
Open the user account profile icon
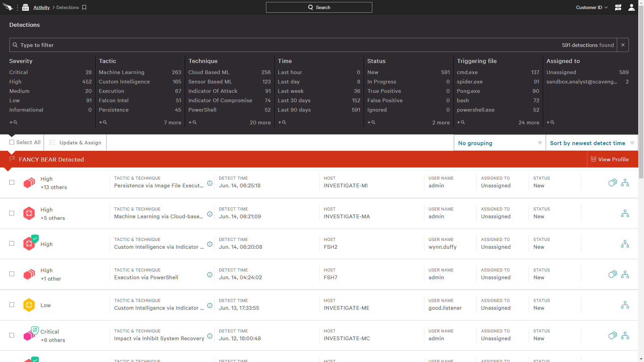point(631,7)
